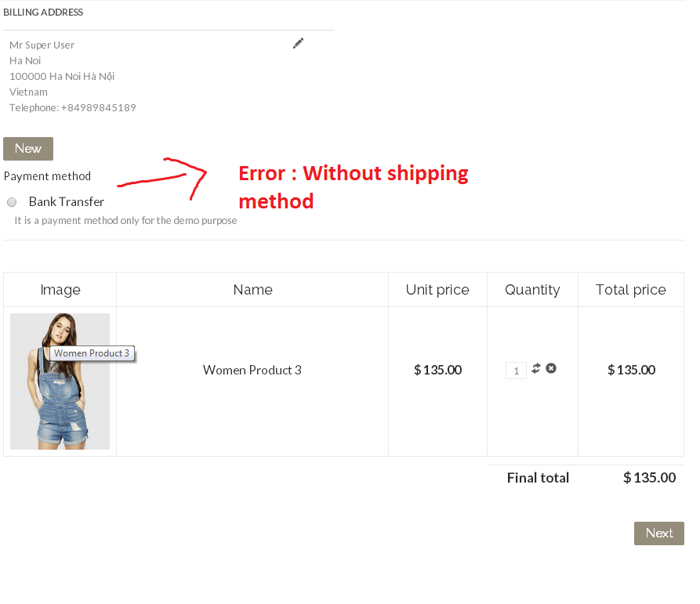Remove Women Product 3 from cart
Screen dimensions: 700x604
(551, 368)
